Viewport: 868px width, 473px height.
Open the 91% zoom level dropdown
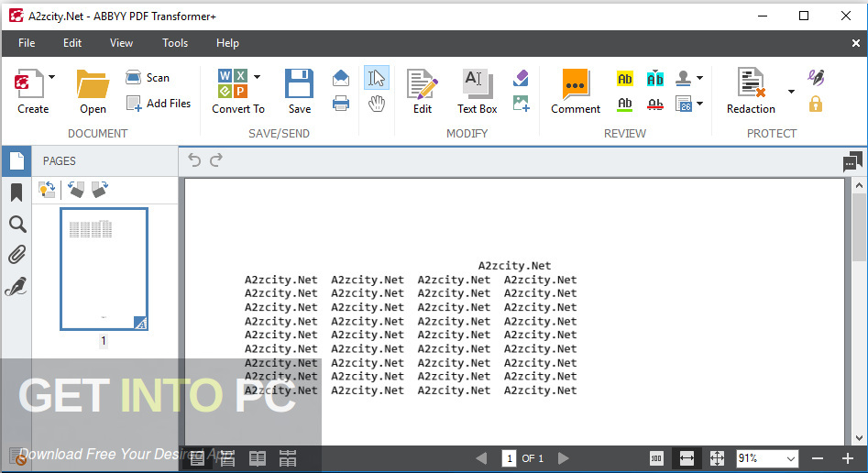[790, 458]
